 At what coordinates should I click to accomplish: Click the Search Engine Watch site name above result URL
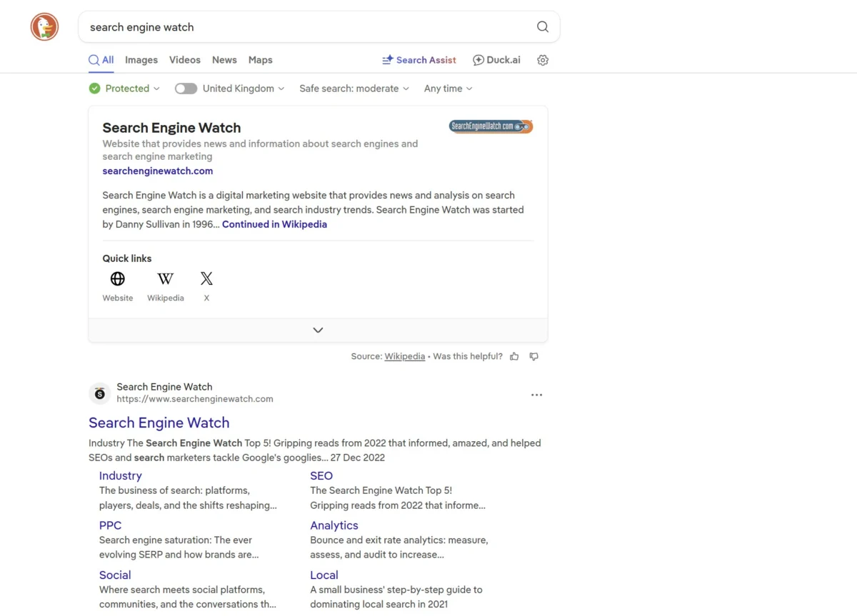pyautogui.click(x=164, y=387)
